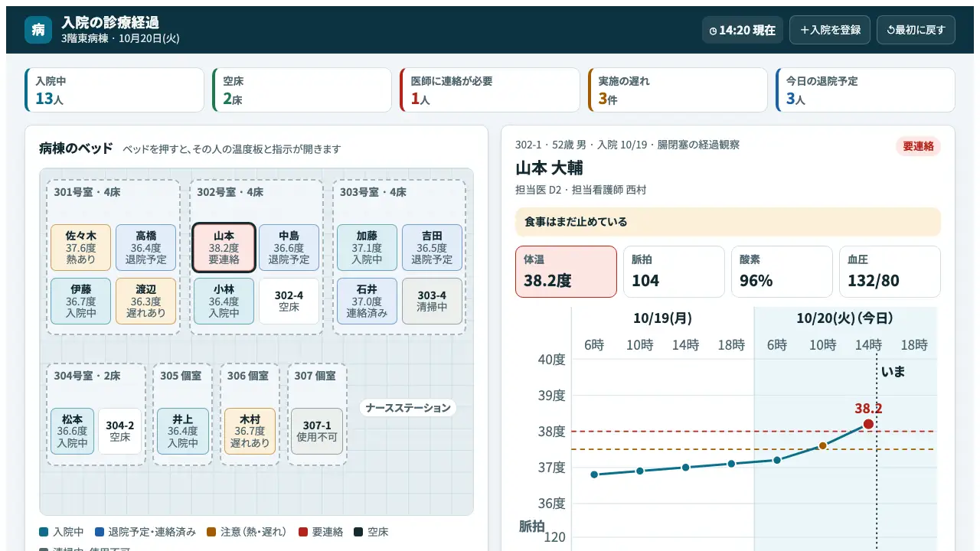This screenshot has width=980, height=551.
Task: Open 今日の退院予定 summary card
Action: click(865, 90)
